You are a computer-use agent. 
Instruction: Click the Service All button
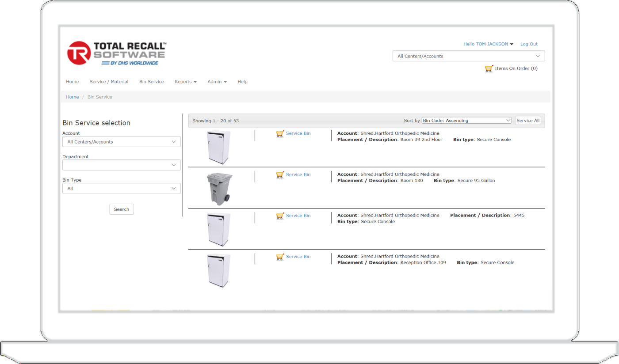tap(528, 121)
